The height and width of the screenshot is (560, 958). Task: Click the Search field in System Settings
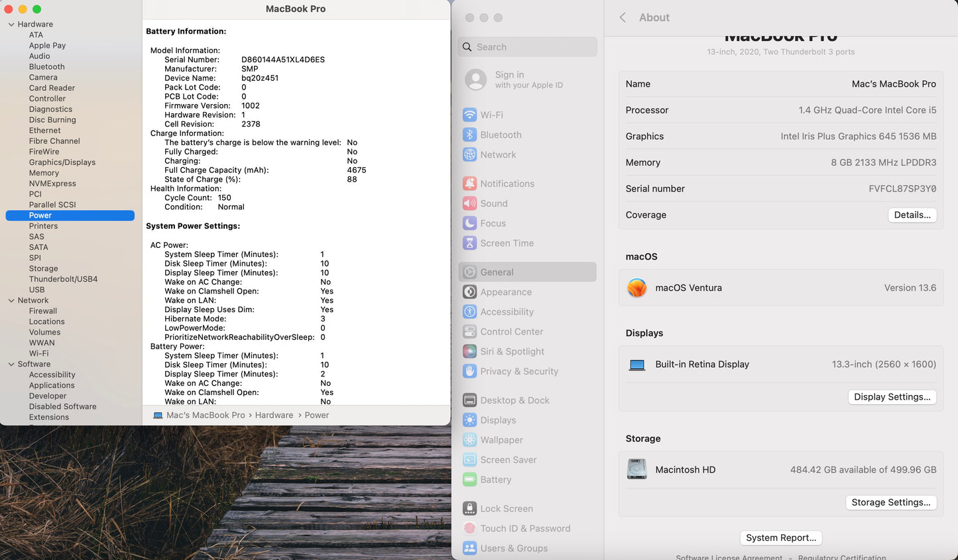coord(527,47)
